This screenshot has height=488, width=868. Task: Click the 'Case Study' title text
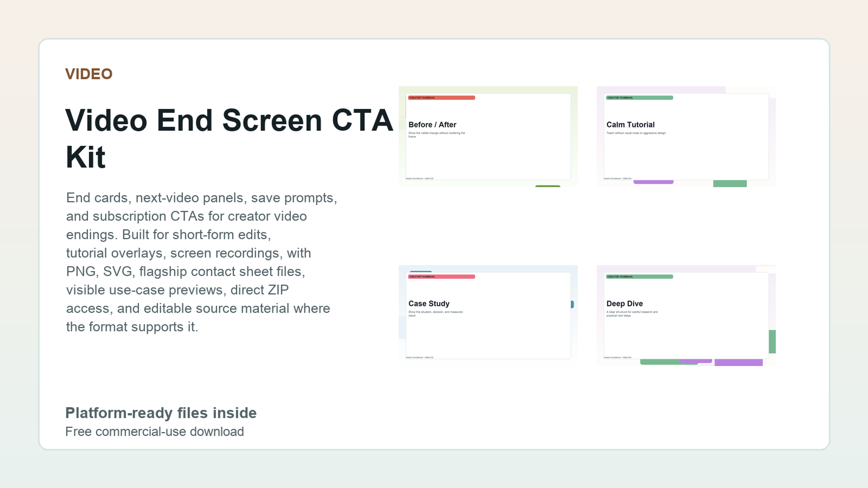point(429,303)
